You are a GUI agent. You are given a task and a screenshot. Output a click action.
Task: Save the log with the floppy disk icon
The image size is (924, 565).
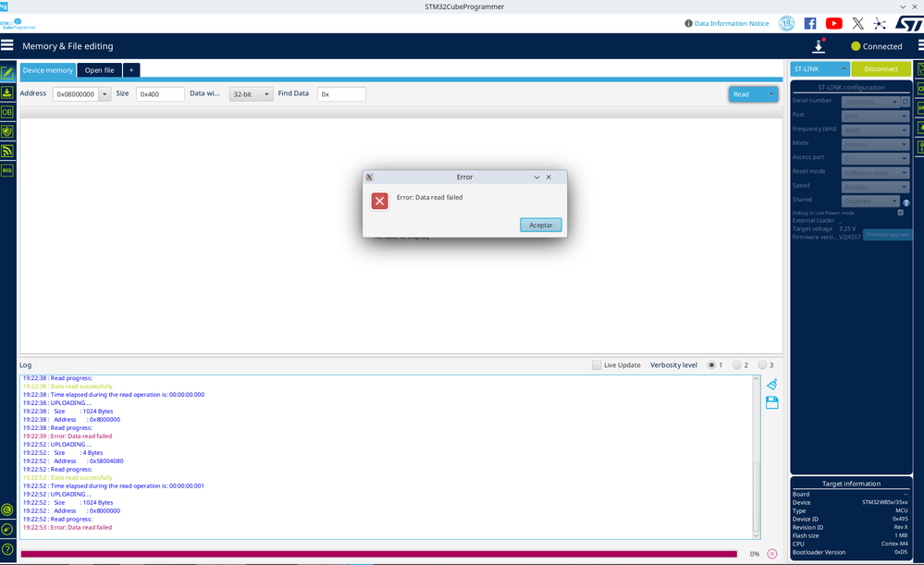point(772,402)
